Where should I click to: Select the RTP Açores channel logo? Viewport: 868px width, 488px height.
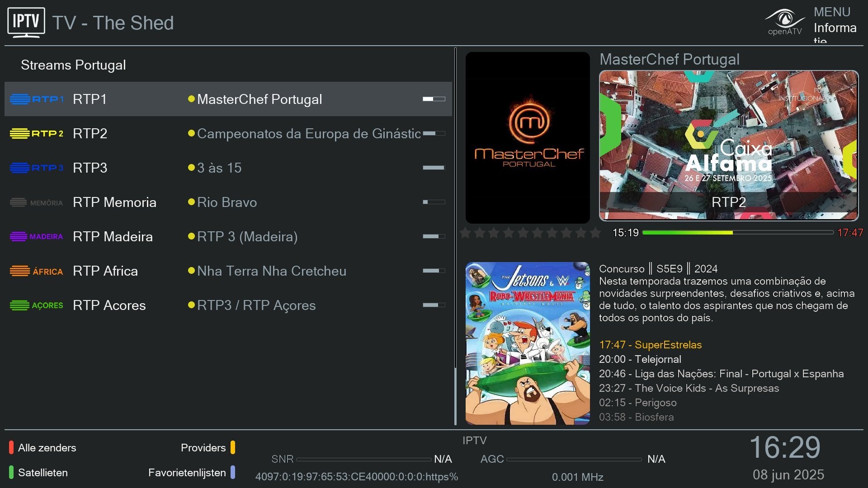(x=37, y=305)
